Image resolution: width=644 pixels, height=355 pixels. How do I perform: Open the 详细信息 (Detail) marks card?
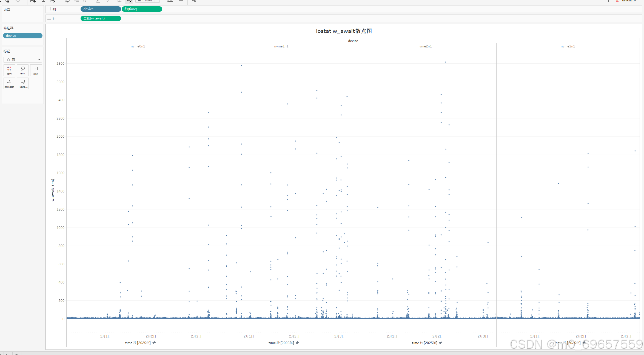point(9,83)
